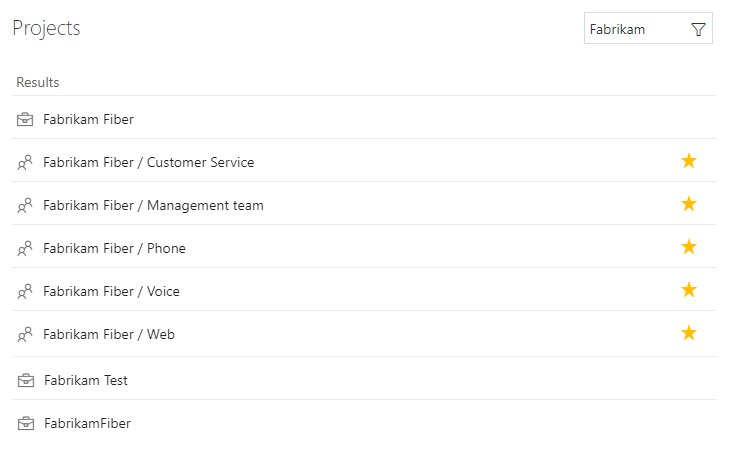Click team icon beside Customer Service
The height and width of the screenshot is (450, 740).
tap(25, 162)
